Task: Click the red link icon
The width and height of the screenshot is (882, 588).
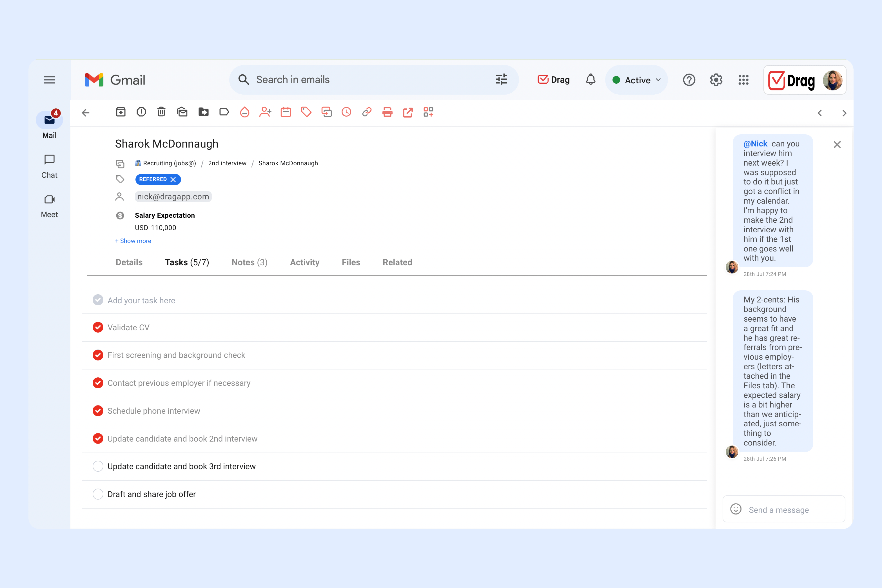Action: [367, 112]
